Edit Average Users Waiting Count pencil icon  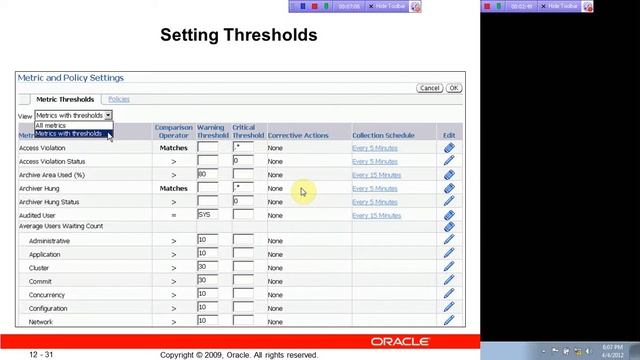[449, 227]
